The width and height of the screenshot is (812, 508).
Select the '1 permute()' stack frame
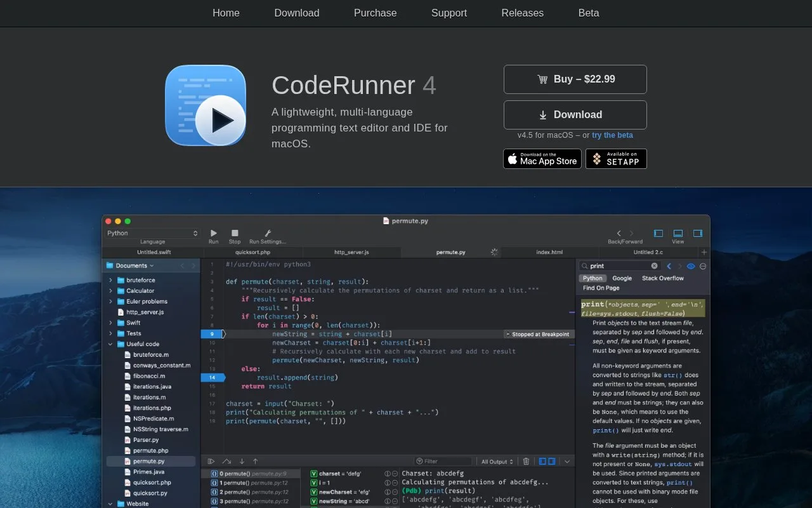(251, 483)
